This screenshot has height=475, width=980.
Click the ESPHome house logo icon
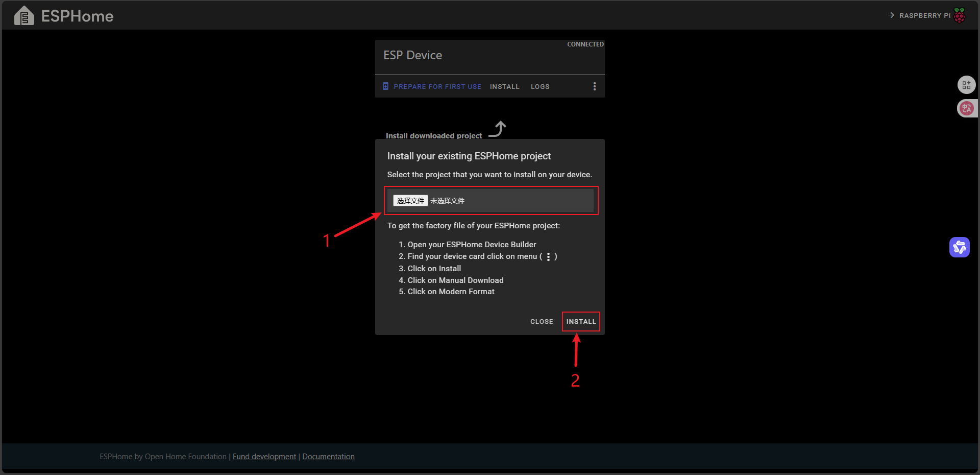(x=24, y=16)
